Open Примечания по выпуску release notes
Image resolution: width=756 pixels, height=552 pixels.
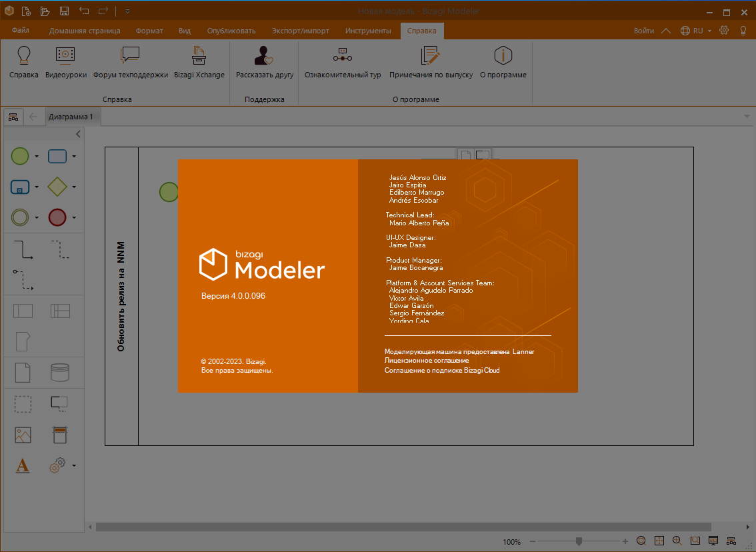click(431, 62)
